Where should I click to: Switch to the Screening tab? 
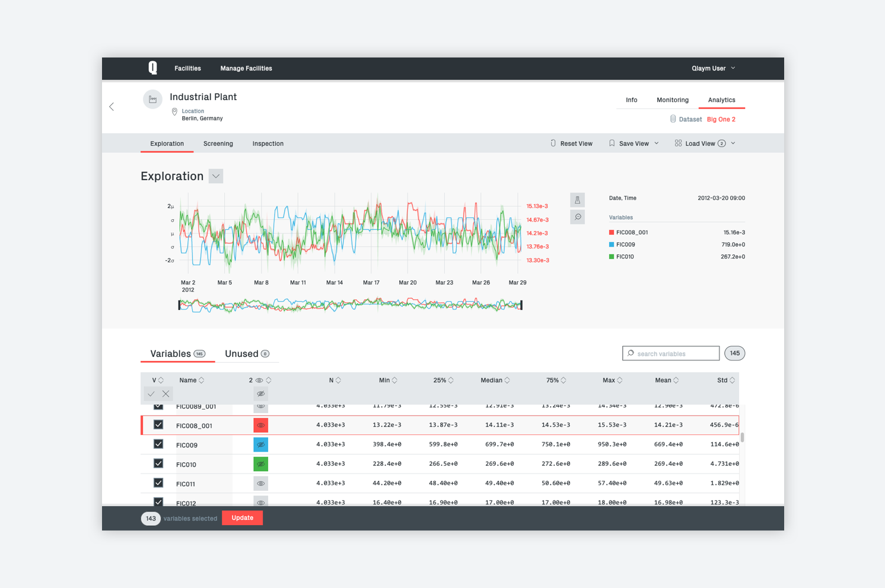(218, 143)
